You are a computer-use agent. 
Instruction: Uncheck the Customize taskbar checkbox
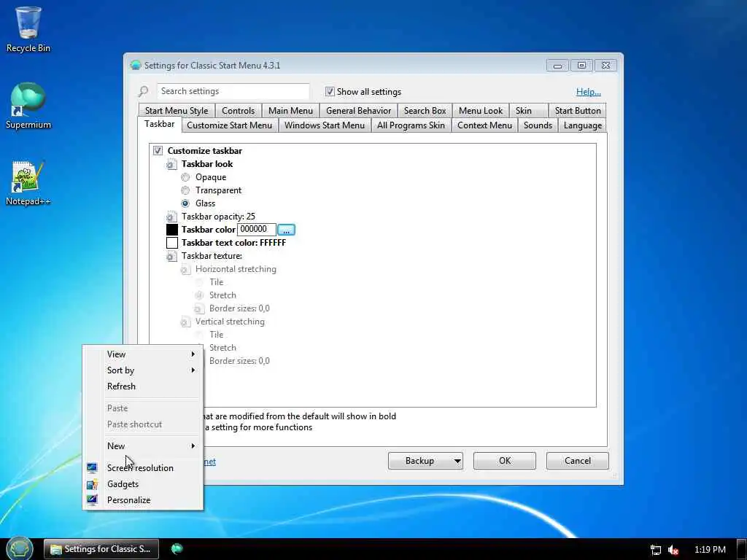click(x=158, y=150)
